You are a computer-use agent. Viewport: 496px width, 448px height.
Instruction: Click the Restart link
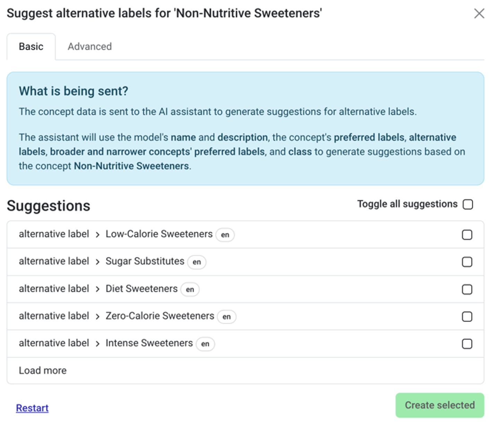pos(32,408)
